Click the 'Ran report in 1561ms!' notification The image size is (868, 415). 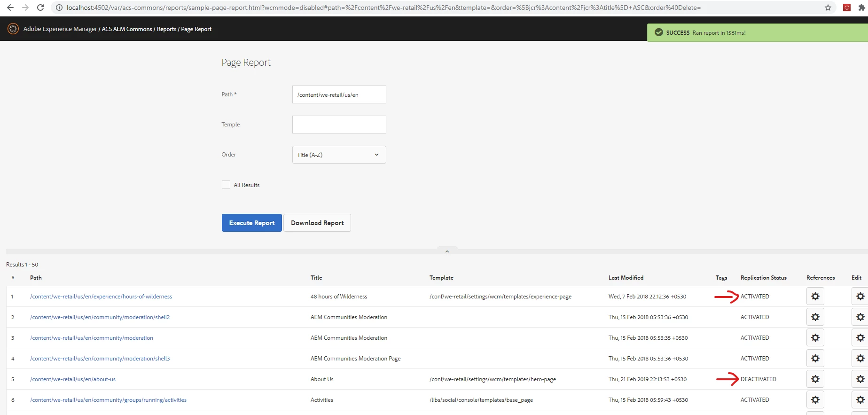pyautogui.click(x=719, y=33)
